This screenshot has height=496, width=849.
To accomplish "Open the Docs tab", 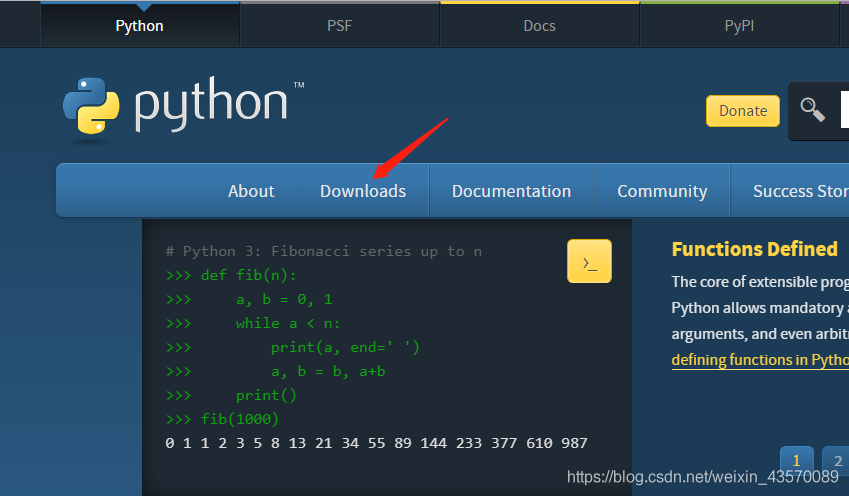I will click(x=539, y=25).
